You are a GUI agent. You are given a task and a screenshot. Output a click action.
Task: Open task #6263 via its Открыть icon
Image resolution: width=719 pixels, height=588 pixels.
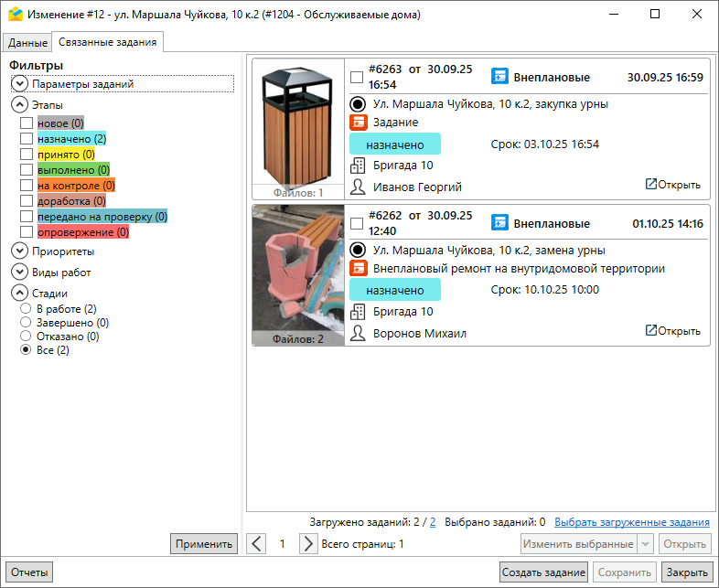(650, 185)
